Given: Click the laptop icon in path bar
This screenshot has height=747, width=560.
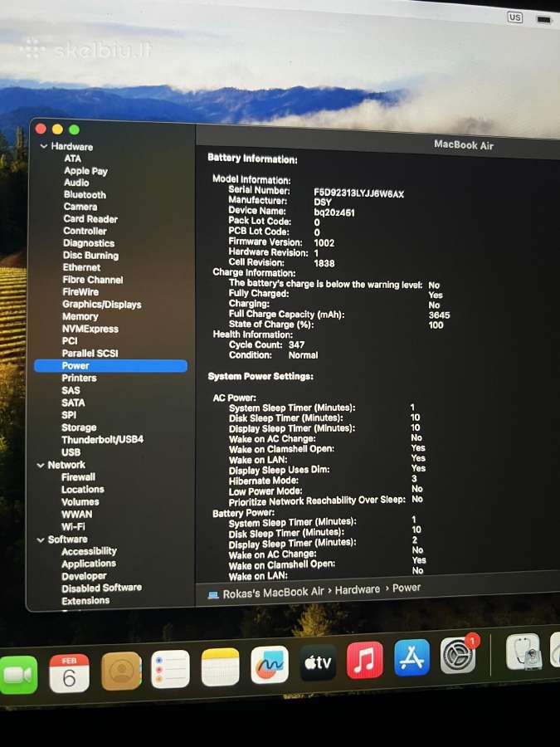Looking at the screenshot, I should (x=213, y=594).
